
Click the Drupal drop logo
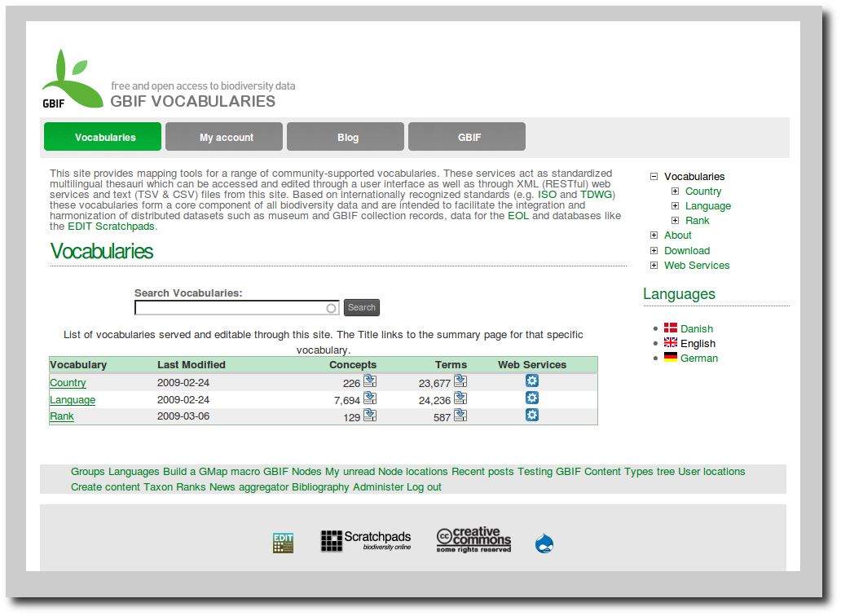tap(544, 543)
